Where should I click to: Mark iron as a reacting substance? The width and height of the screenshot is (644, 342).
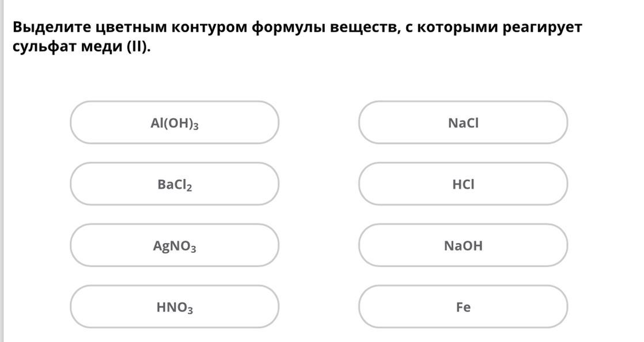(x=463, y=307)
